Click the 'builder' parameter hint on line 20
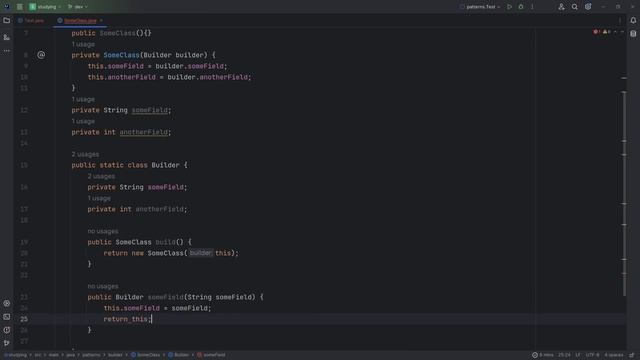640x360 pixels. click(200, 253)
